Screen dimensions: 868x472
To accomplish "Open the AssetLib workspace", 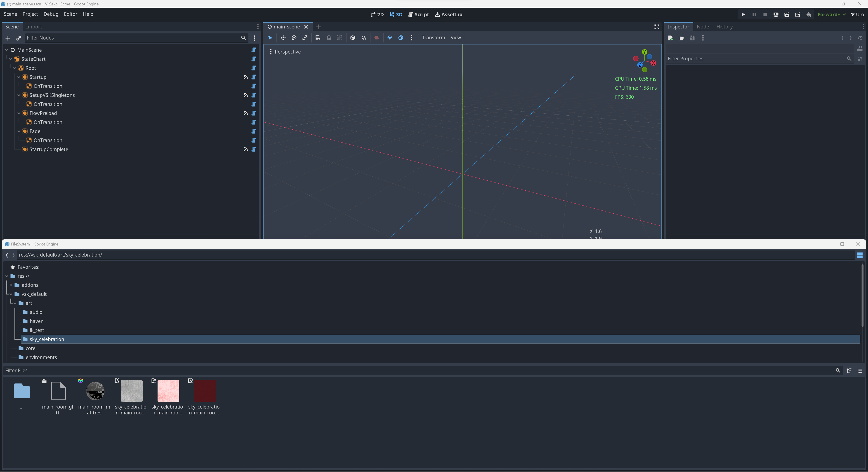I will [448, 14].
